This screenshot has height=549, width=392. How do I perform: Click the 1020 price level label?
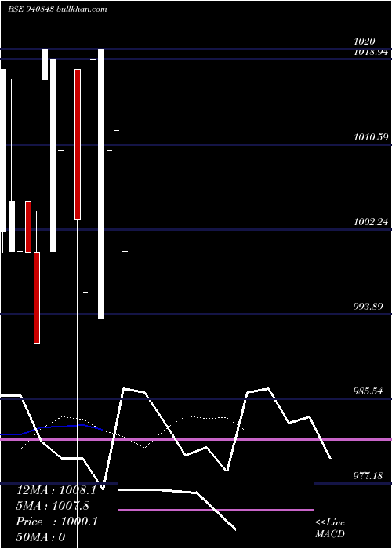(365, 42)
